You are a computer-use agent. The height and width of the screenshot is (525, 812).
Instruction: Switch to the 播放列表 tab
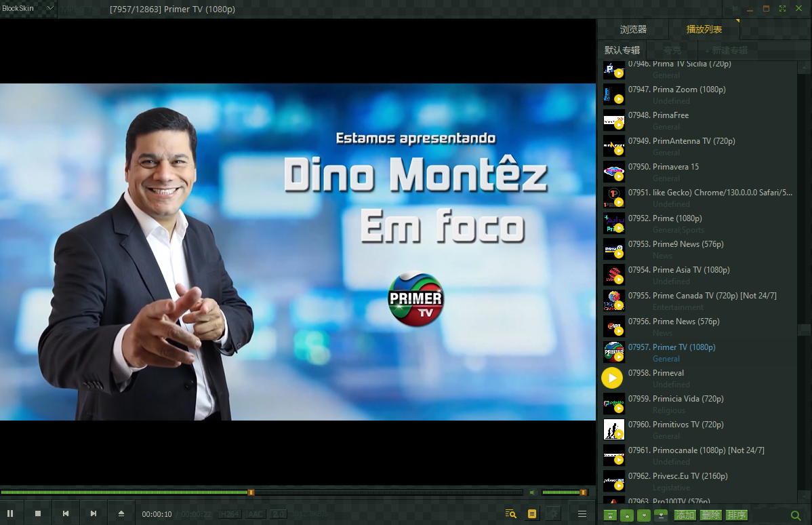click(x=704, y=30)
